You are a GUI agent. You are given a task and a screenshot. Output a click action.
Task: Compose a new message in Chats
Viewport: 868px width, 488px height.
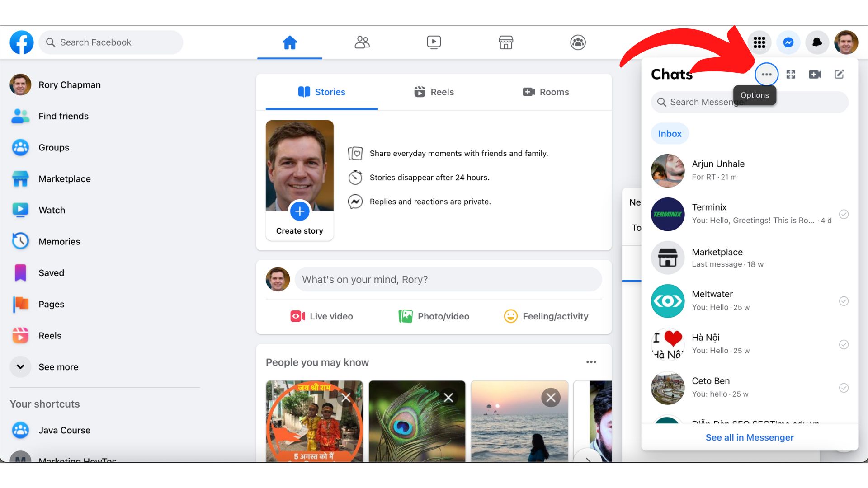839,74
